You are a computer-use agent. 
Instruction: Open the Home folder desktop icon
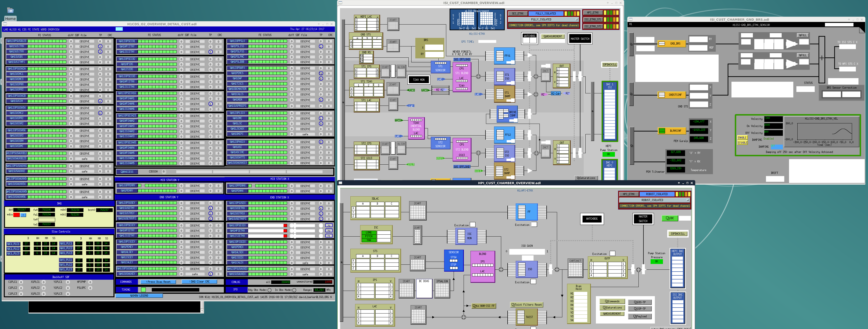coord(10,13)
